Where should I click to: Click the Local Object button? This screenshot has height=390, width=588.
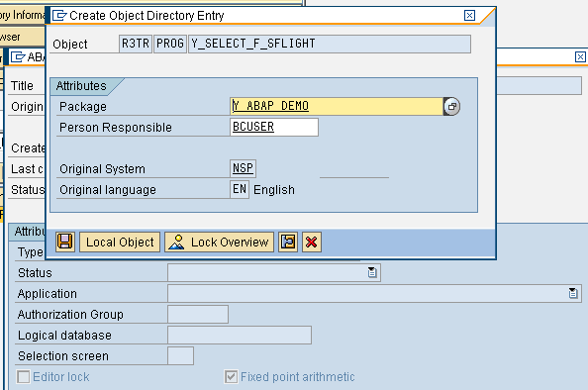point(120,242)
